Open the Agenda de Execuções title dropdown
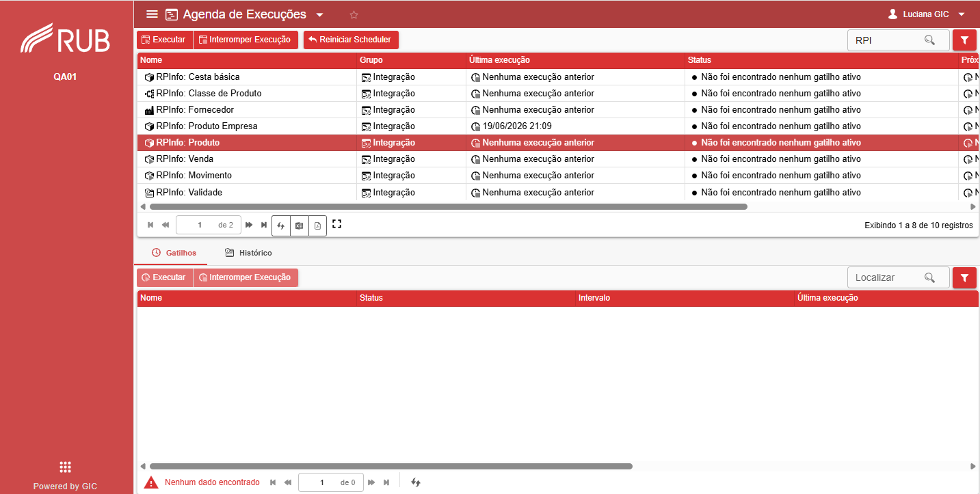 (x=319, y=15)
